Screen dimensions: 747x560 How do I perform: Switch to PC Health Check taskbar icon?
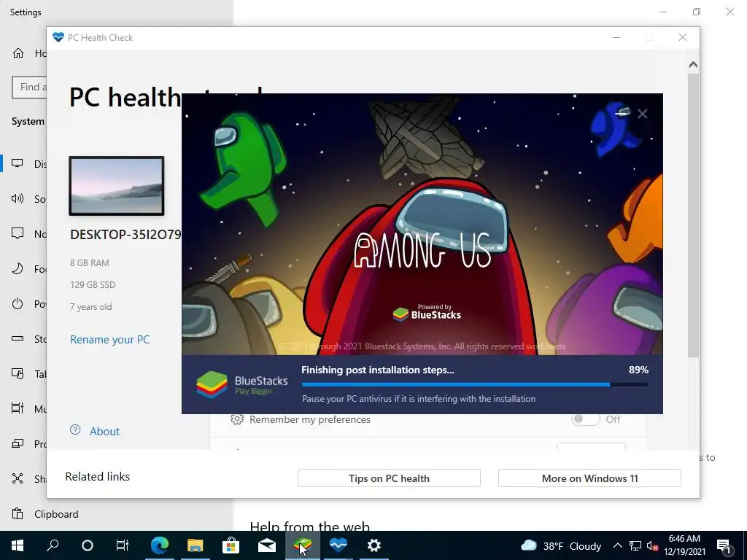338,545
